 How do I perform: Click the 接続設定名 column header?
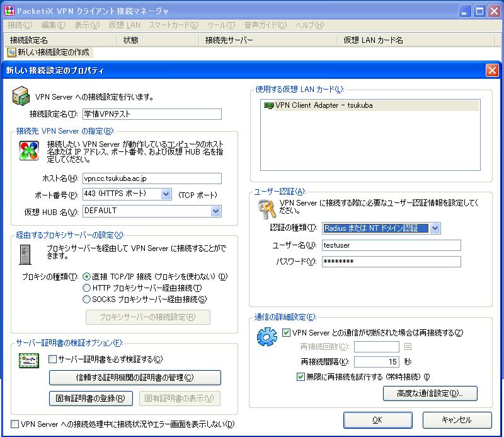pyautogui.click(x=61, y=40)
